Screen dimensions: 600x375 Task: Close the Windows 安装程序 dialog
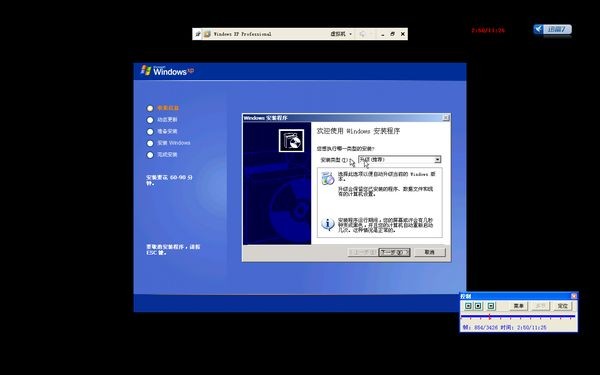coord(446,118)
